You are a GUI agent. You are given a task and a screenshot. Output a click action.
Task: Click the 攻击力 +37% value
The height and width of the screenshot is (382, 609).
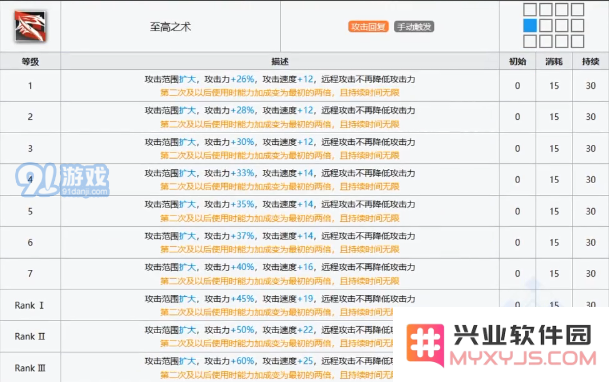point(243,236)
